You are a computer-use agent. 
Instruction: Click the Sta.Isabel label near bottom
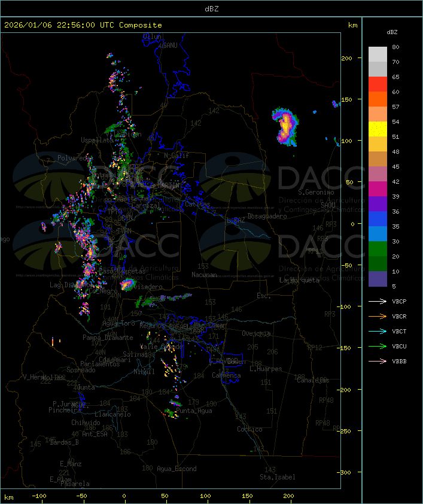tap(277, 477)
